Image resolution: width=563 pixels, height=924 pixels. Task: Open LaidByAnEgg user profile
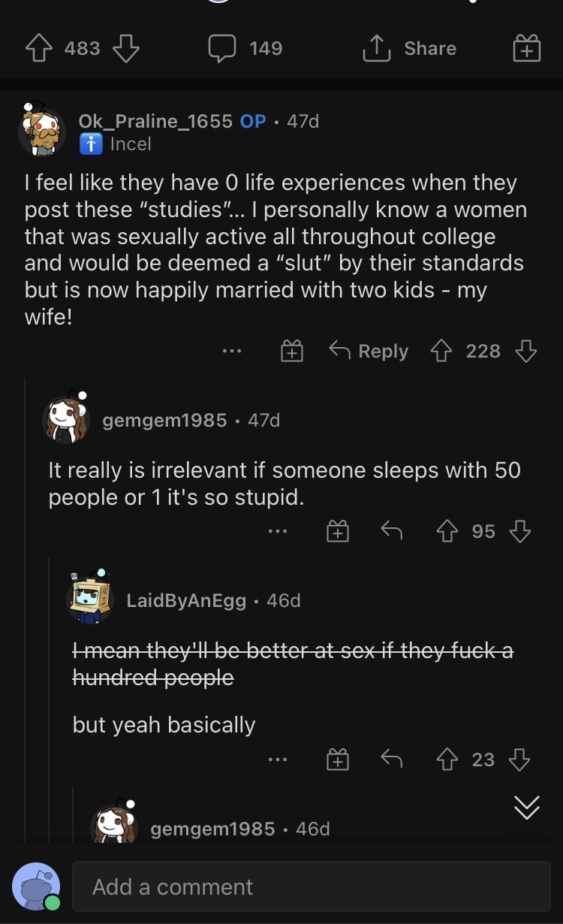186,600
